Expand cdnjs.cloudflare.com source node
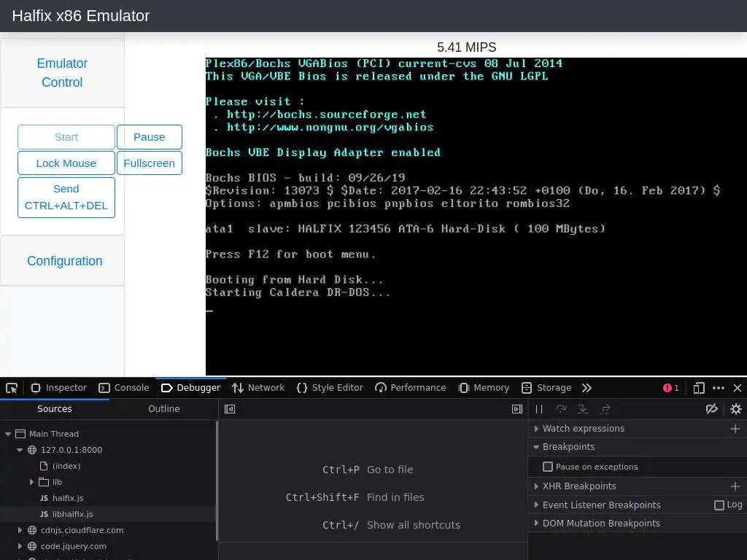 coord(20,531)
